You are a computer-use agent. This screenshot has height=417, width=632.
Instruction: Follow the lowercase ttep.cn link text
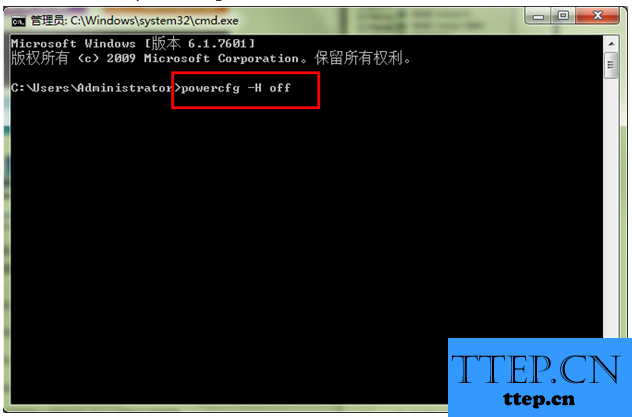(538, 399)
